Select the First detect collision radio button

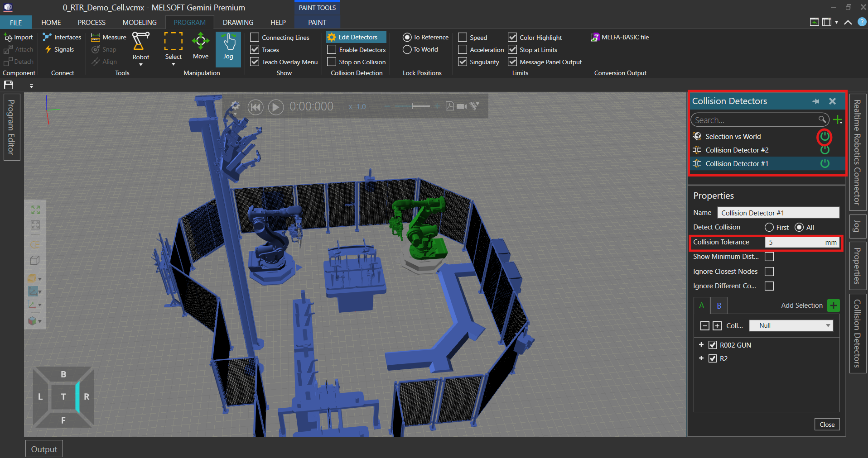click(769, 227)
